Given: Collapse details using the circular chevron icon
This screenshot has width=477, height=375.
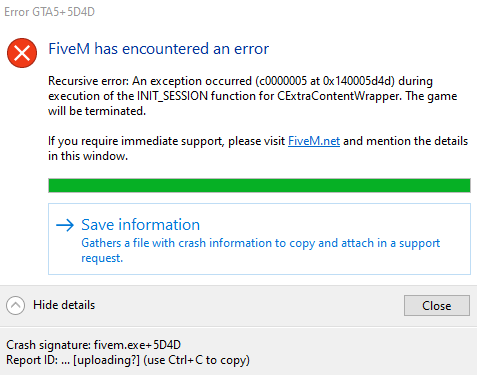Looking at the screenshot, I should pyautogui.click(x=15, y=305).
